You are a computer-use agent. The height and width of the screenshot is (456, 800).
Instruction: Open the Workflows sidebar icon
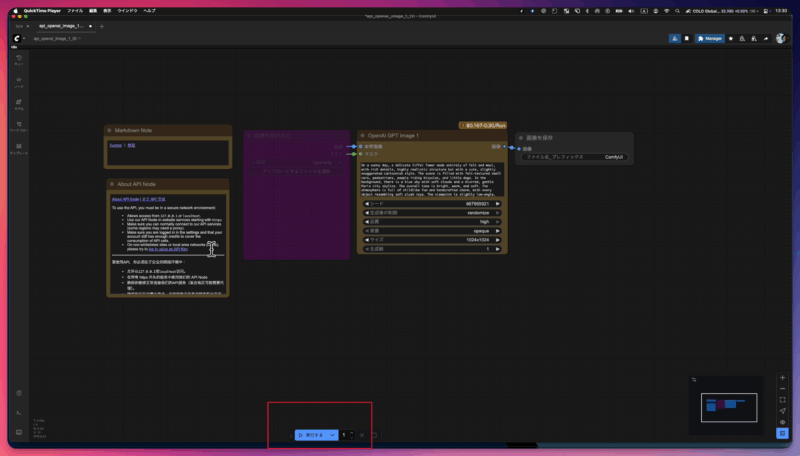19,126
